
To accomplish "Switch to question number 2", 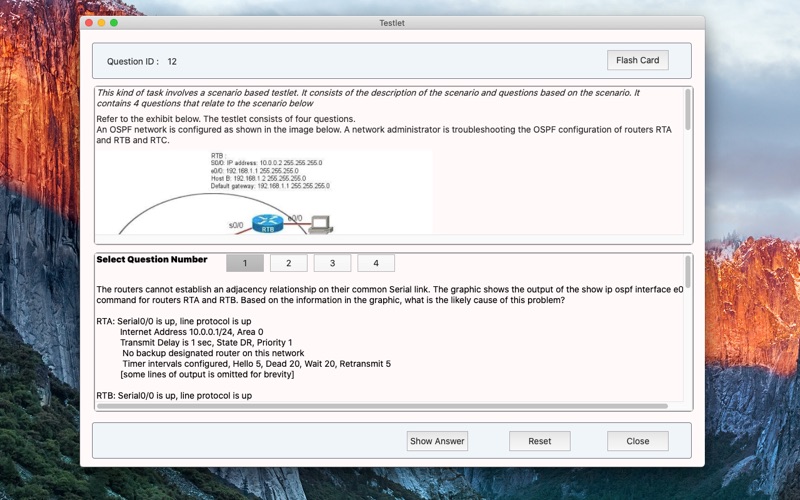I will click(x=289, y=263).
